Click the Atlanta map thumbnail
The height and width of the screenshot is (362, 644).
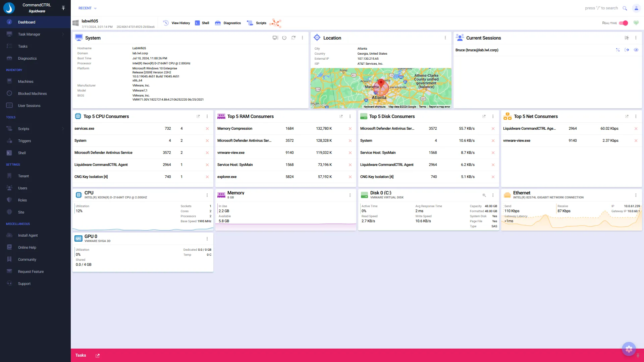click(381, 88)
